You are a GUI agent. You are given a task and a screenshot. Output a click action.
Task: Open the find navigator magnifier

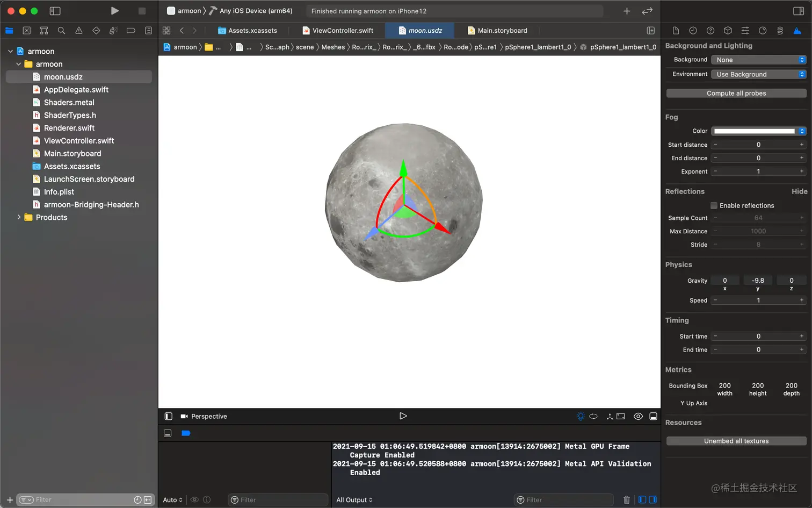pos(61,31)
